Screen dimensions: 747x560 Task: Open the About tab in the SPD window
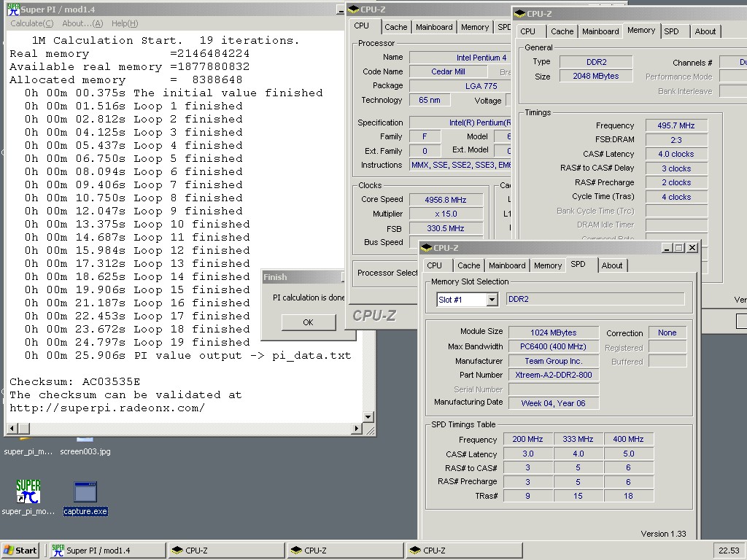tap(612, 265)
